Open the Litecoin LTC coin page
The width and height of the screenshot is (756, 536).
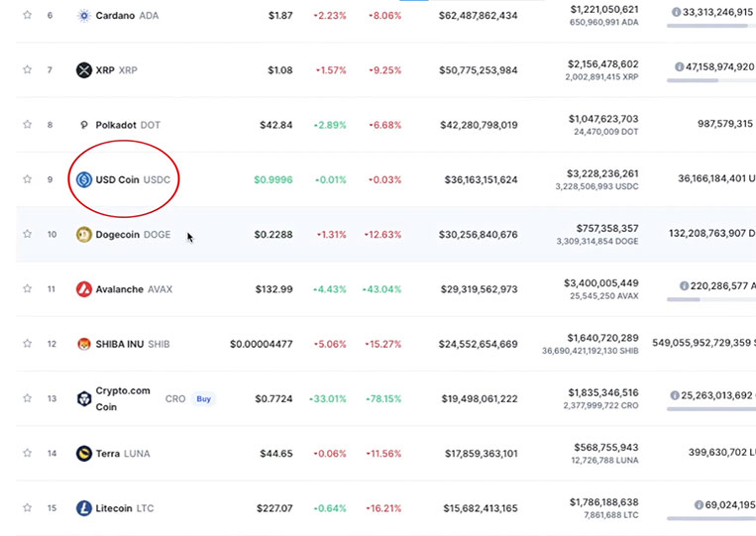(x=125, y=508)
